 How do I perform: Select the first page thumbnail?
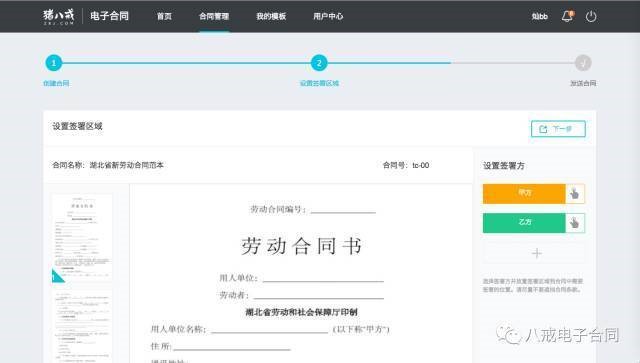tap(82, 237)
